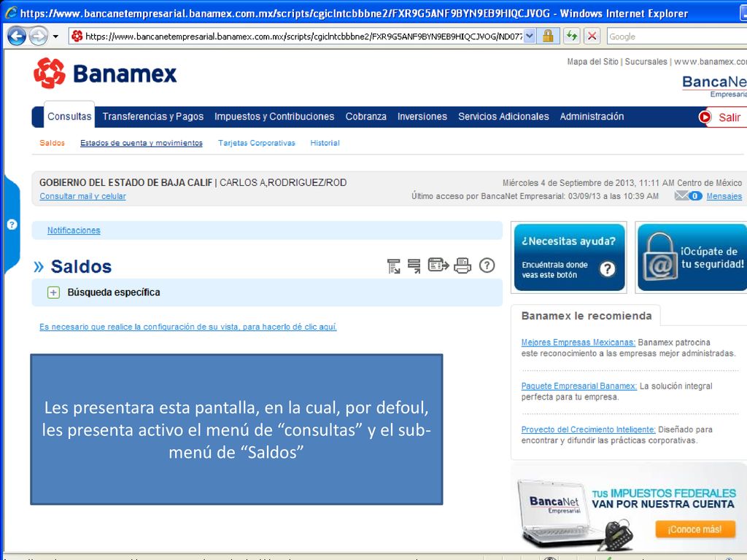Click the 'Último acceso por BancaNet Empresarial' text
This screenshot has height=560, width=747.
click(x=535, y=196)
